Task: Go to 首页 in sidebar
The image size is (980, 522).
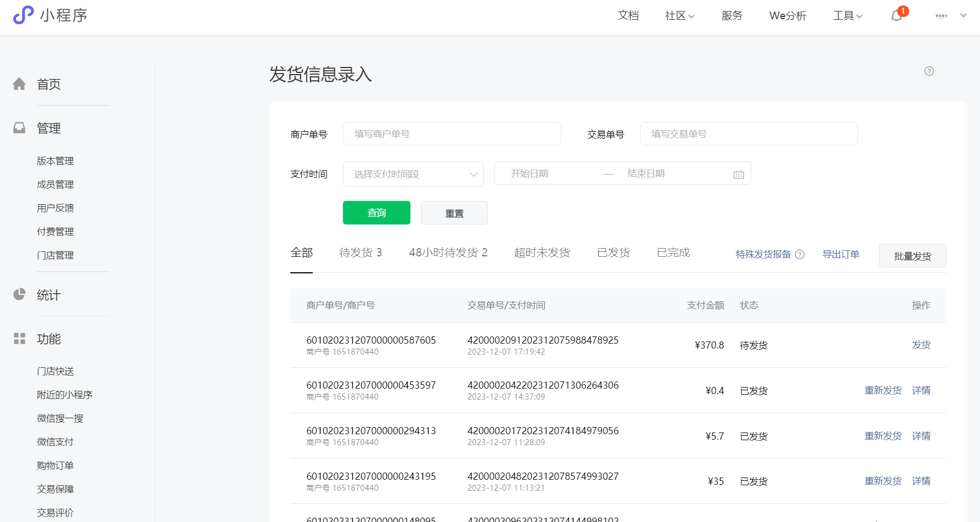Action: [48, 84]
